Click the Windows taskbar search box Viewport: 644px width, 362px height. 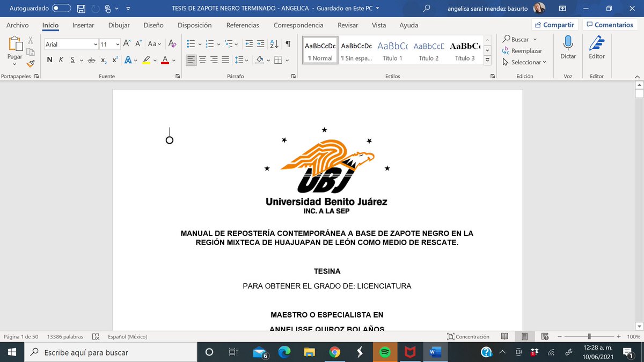click(x=111, y=352)
